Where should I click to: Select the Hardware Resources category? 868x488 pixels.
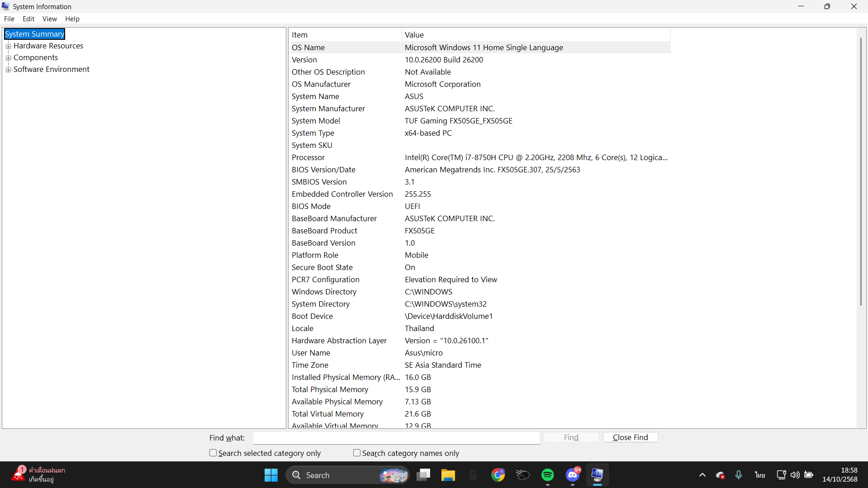48,46
